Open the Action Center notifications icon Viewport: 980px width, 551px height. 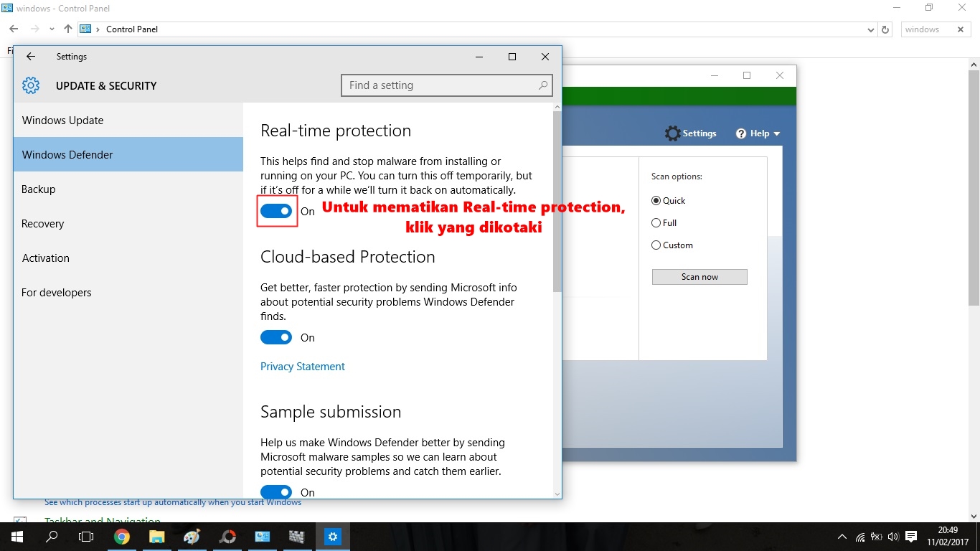tap(911, 537)
